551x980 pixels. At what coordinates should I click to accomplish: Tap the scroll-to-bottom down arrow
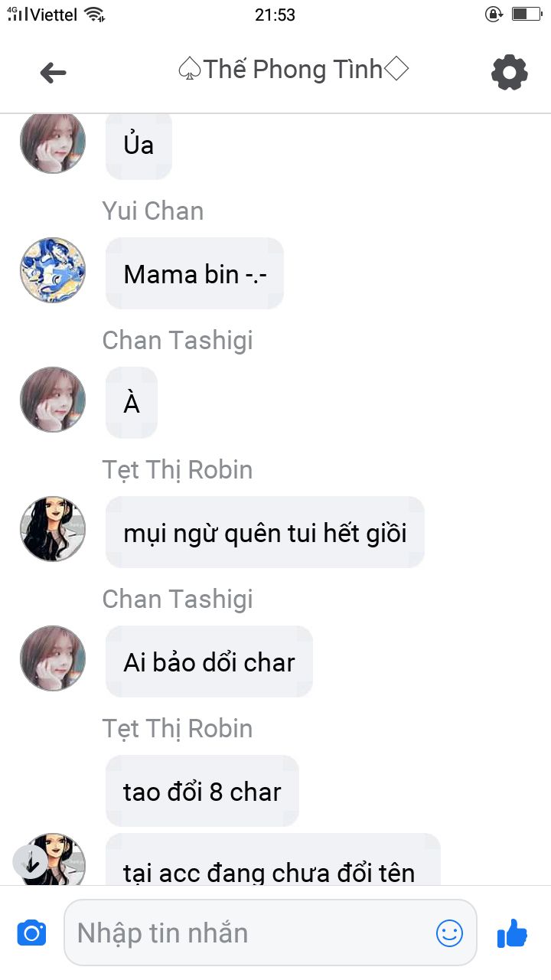[31, 863]
